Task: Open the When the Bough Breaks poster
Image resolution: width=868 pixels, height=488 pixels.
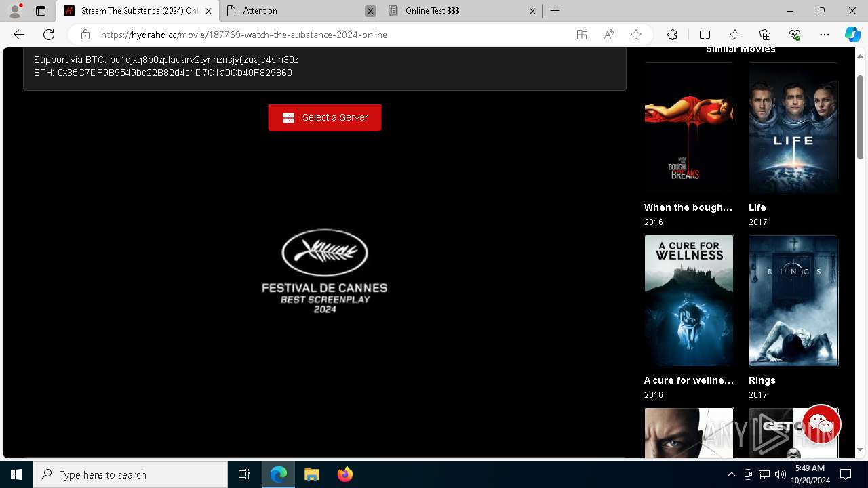Action: point(689,128)
